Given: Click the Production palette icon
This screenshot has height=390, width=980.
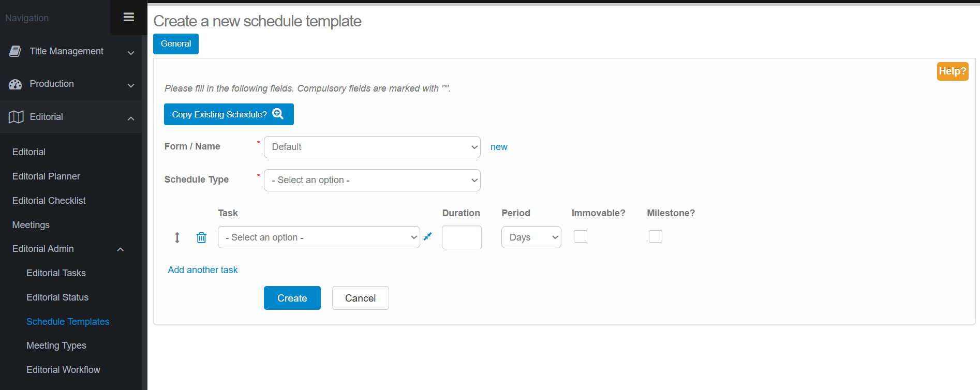Looking at the screenshot, I should click(16, 84).
